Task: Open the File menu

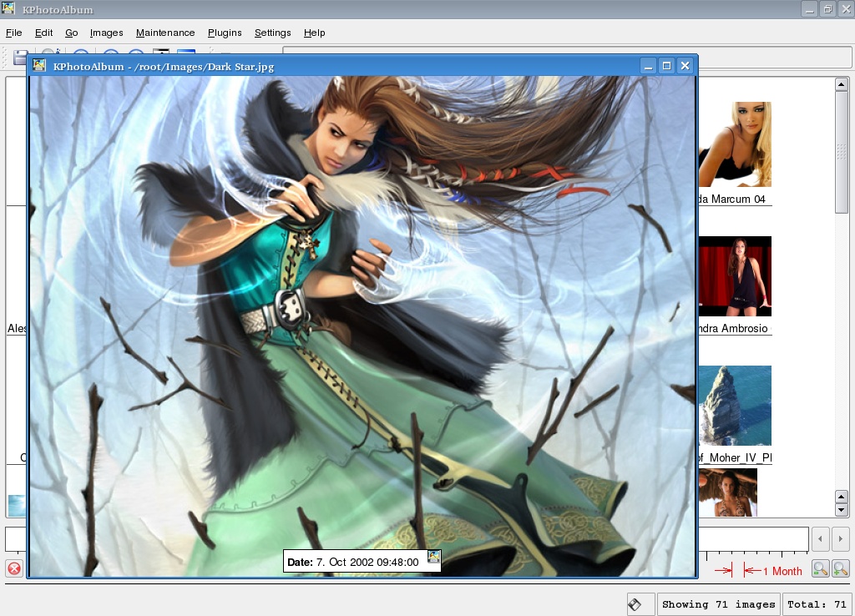Action: coord(13,33)
